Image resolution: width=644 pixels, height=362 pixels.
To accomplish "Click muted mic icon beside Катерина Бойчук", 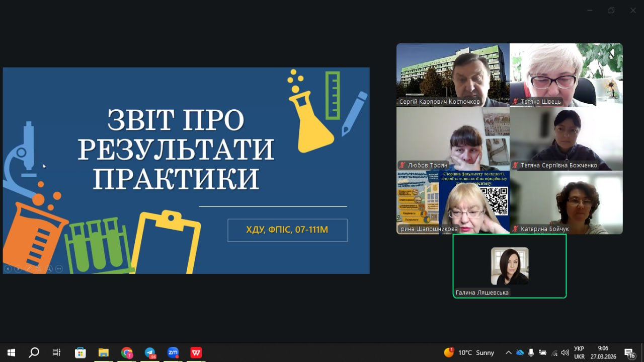I will pos(516,229).
